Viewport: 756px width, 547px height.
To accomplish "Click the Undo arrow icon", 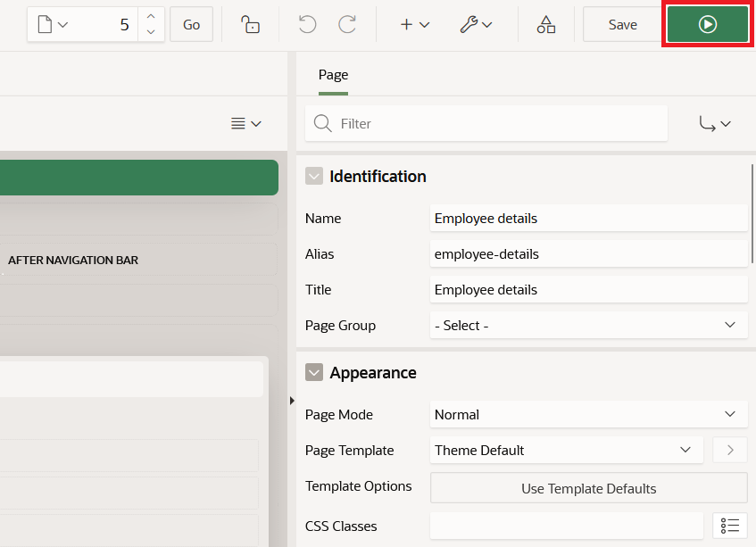I will pos(307,24).
